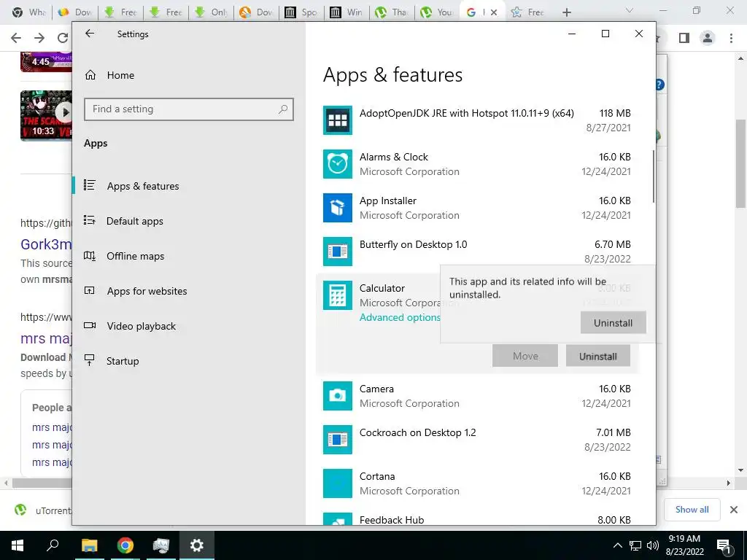Open the notification center icon

tap(724, 545)
